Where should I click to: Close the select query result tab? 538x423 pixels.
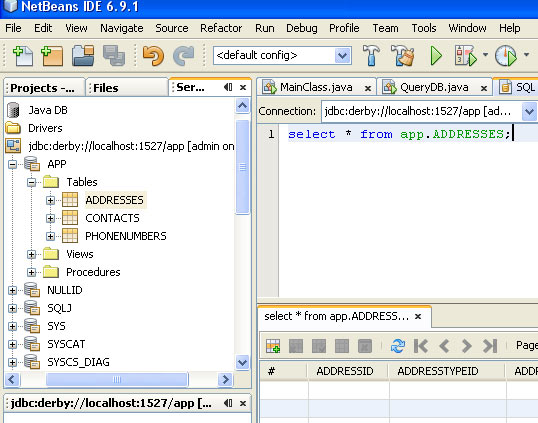click(x=418, y=316)
